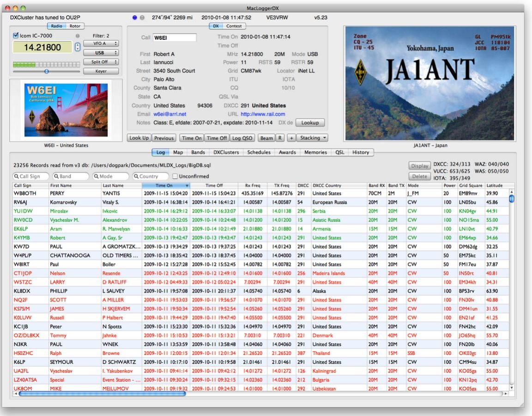Open the Awards tab
The width and height of the screenshot is (532, 416).
point(287,152)
